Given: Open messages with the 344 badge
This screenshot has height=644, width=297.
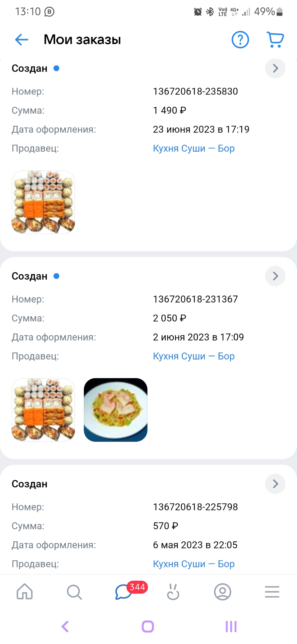Looking at the screenshot, I should (x=123, y=592).
